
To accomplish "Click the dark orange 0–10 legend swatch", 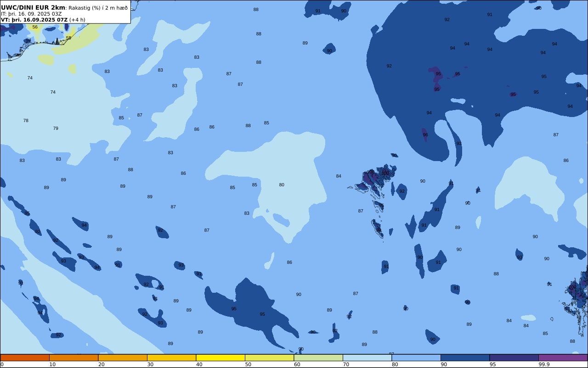I will point(25,357).
